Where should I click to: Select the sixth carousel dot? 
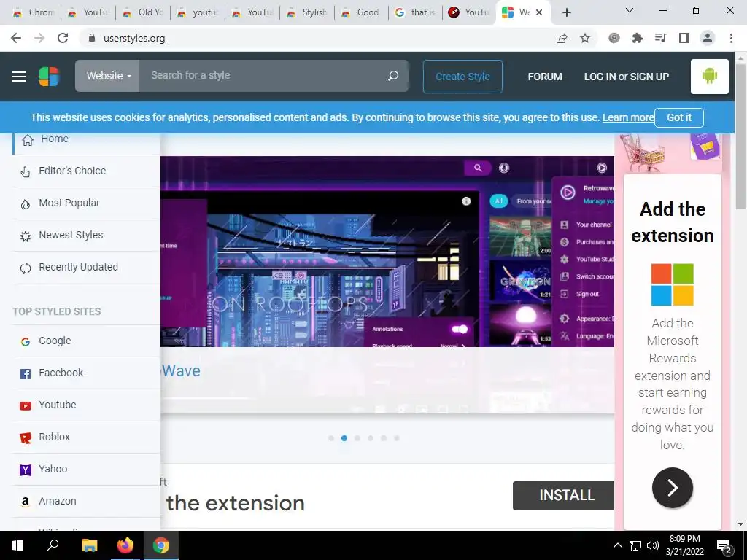coord(396,438)
